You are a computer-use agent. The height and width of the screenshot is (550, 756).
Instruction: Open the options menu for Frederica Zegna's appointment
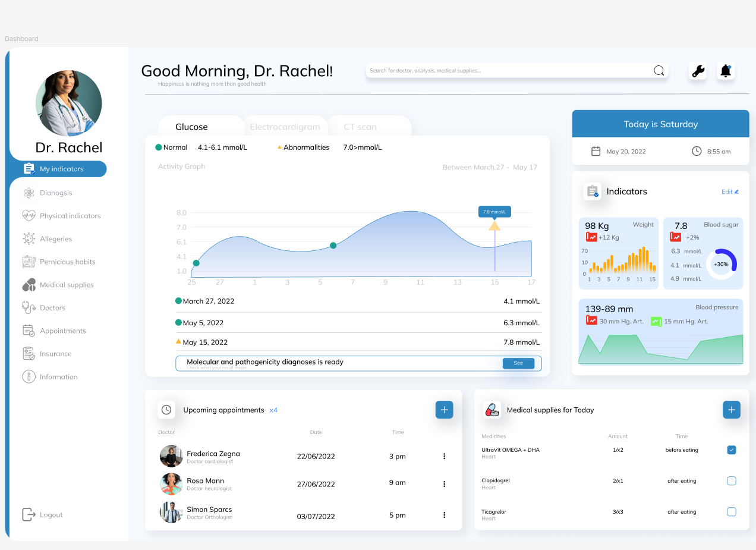444,456
